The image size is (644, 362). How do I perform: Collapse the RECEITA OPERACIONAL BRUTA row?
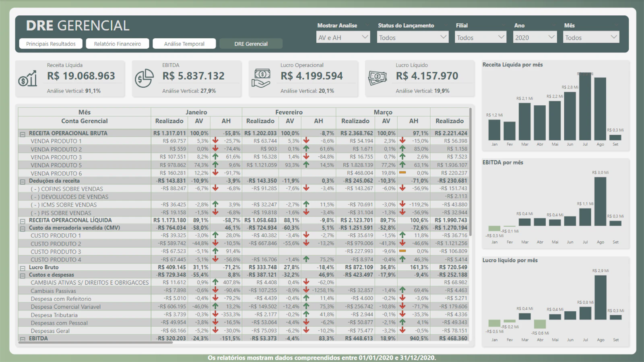[x=23, y=134]
